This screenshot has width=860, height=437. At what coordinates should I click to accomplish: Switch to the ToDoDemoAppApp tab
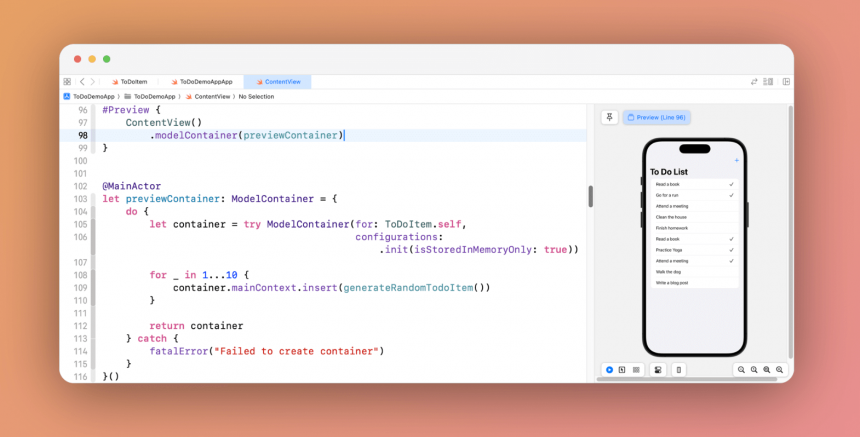point(201,82)
